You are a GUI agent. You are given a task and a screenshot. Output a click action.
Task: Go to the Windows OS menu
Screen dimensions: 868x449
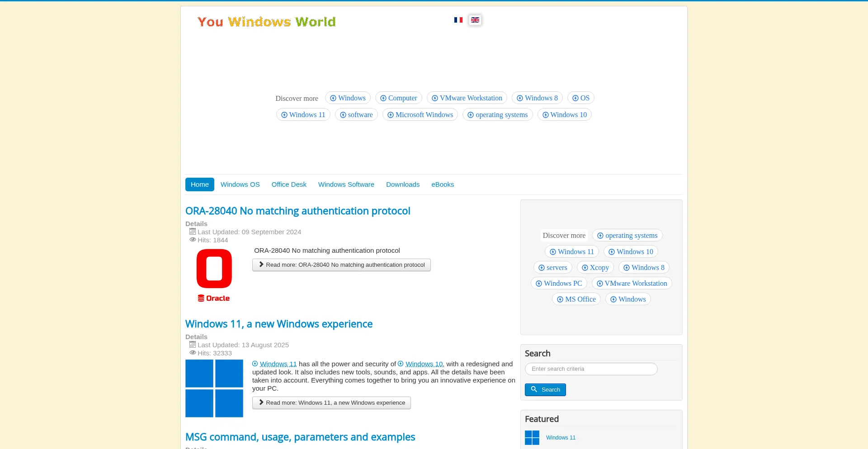pos(240,184)
